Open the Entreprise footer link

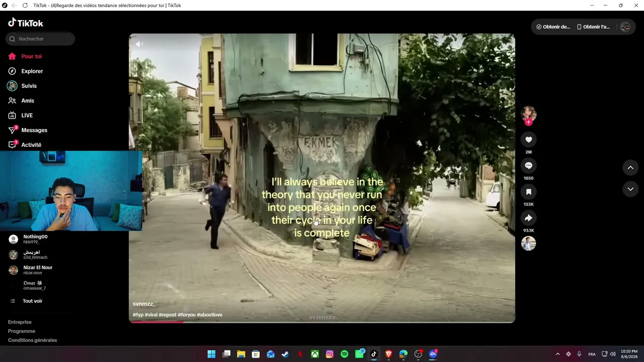(x=20, y=322)
